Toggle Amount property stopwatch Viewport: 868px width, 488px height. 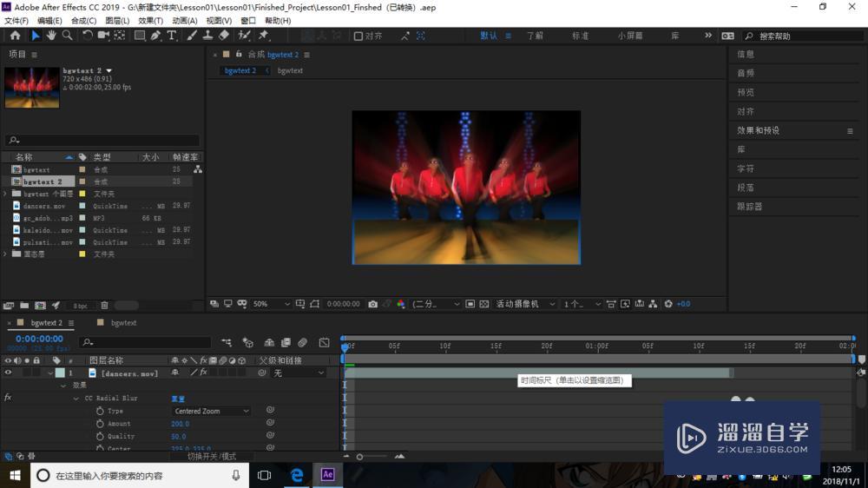[100, 424]
